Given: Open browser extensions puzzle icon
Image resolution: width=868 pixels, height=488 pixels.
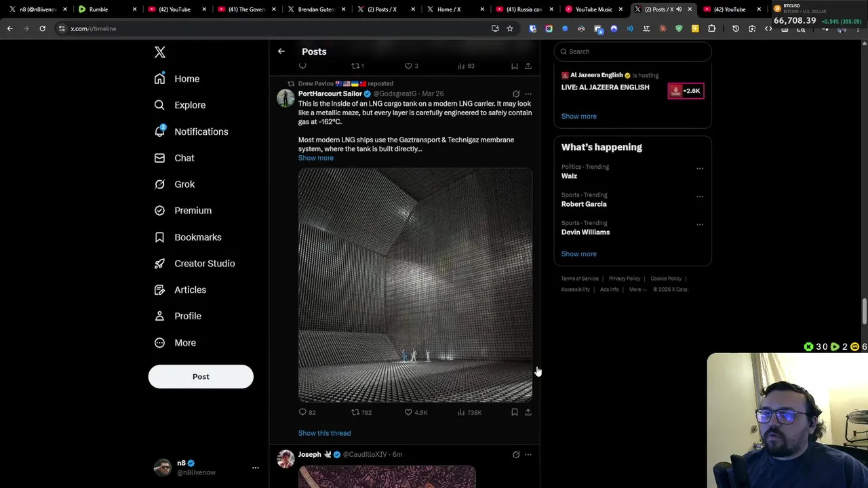Looking at the screenshot, I should click(711, 28).
